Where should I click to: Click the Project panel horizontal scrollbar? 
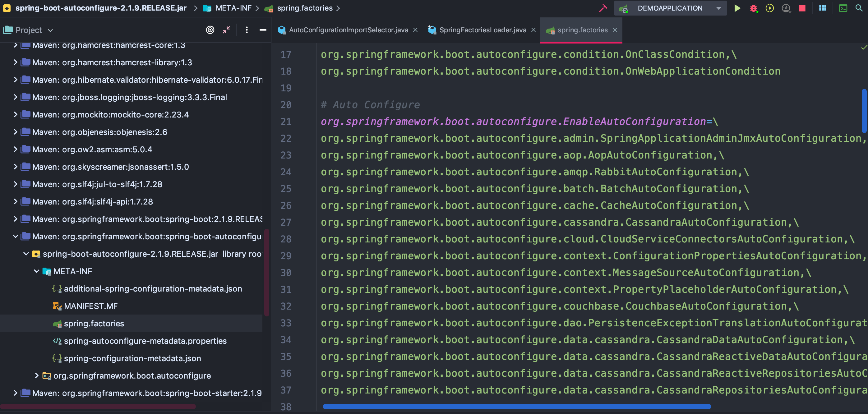(x=98, y=406)
